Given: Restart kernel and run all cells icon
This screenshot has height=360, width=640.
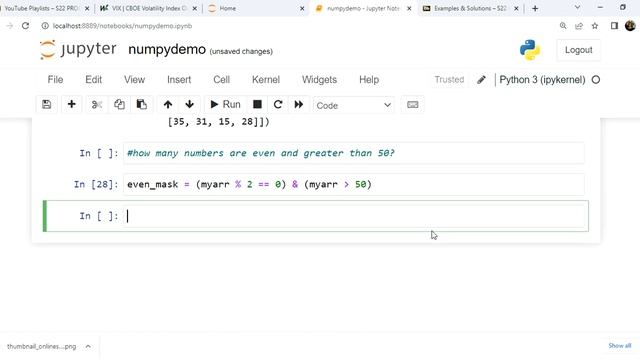Looking at the screenshot, I should [x=299, y=104].
